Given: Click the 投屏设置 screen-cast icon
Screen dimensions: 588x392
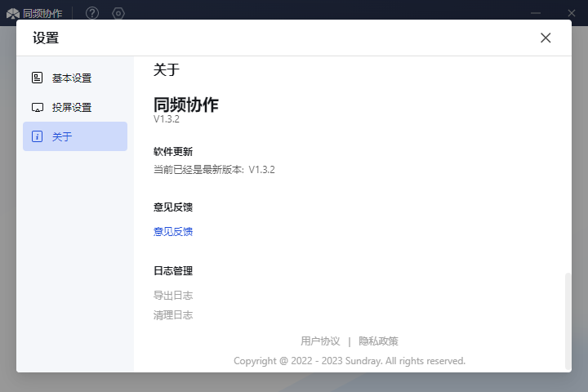Looking at the screenshot, I should coord(37,108).
